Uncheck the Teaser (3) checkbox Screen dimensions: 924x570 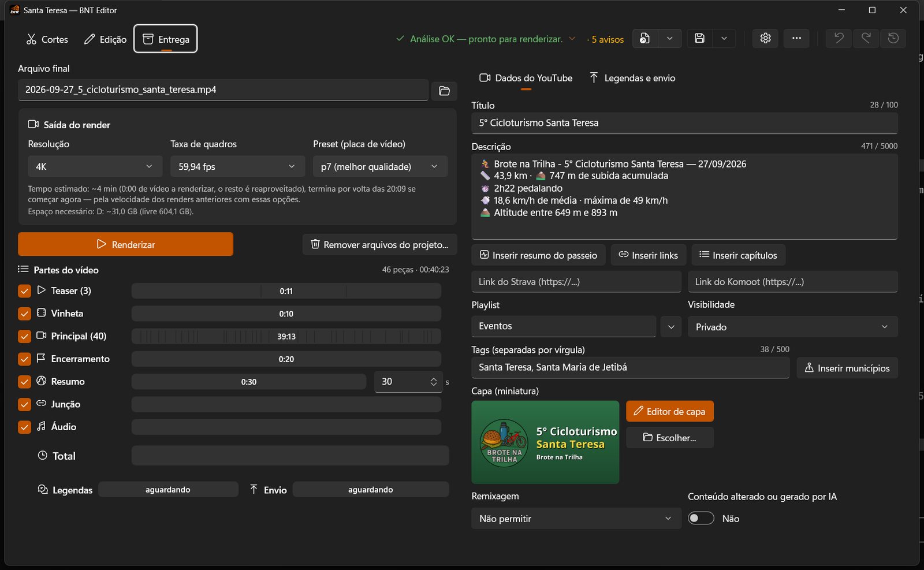pos(24,291)
